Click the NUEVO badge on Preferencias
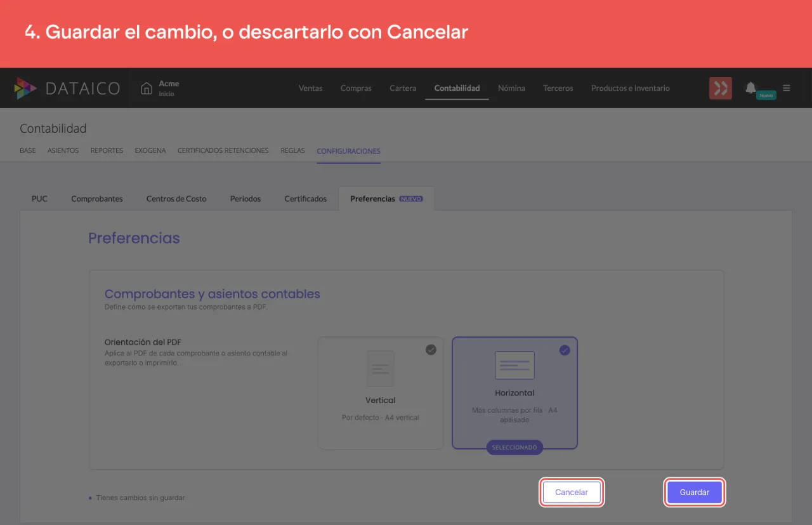 coord(411,199)
